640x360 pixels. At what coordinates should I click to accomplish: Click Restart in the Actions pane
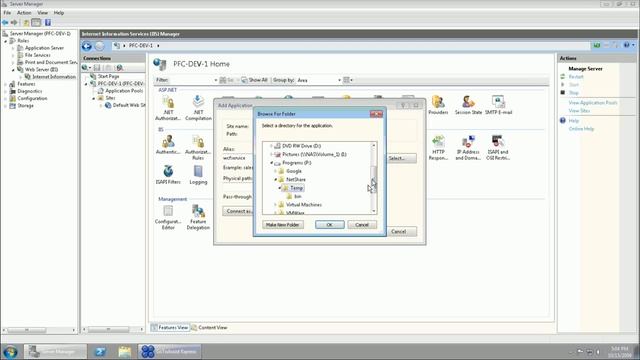click(x=576, y=77)
